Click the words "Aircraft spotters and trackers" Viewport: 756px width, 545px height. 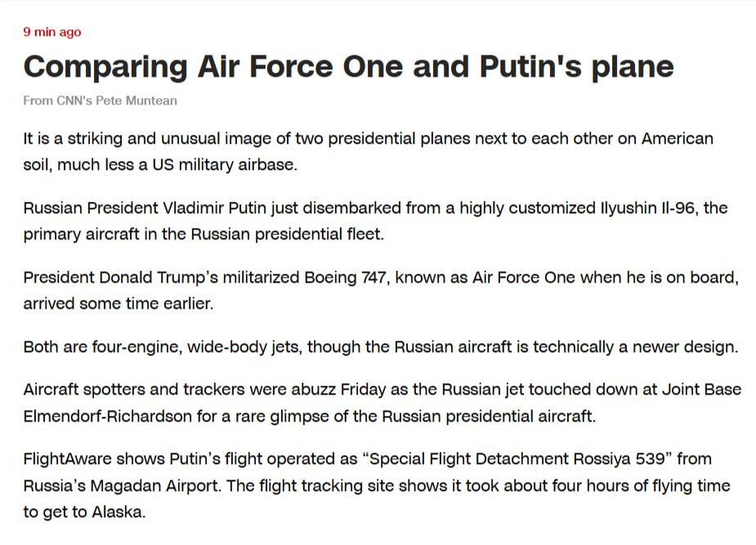134,390
